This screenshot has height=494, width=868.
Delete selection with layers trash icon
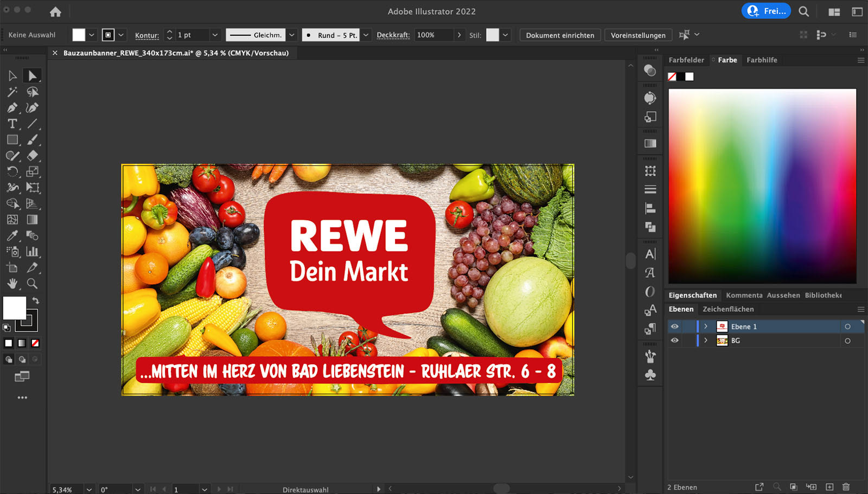846,487
